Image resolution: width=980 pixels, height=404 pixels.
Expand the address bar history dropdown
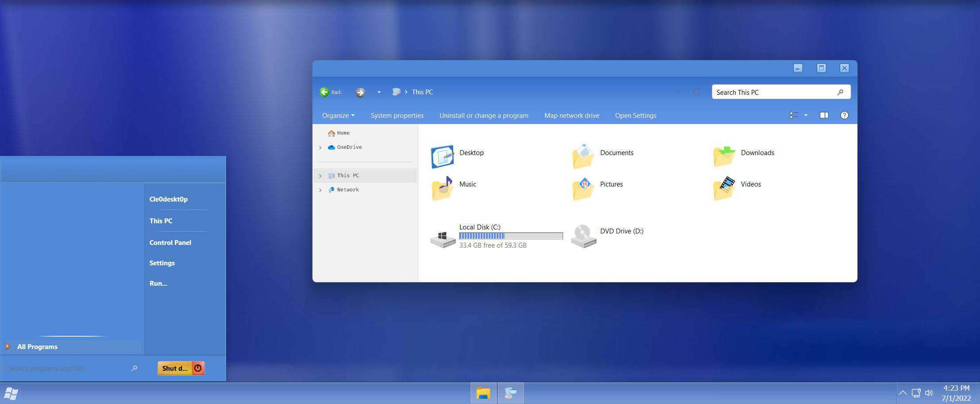[677, 92]
